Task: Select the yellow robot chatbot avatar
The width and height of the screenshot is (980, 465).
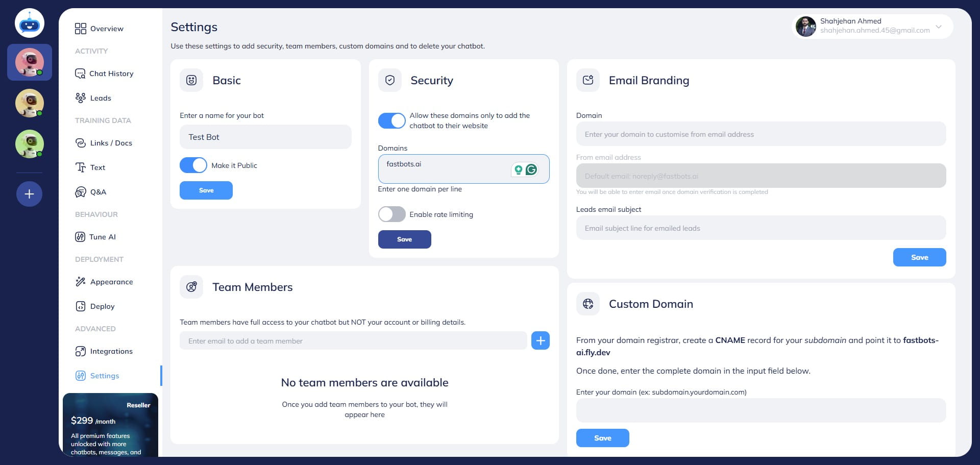Action: [30, 103]
